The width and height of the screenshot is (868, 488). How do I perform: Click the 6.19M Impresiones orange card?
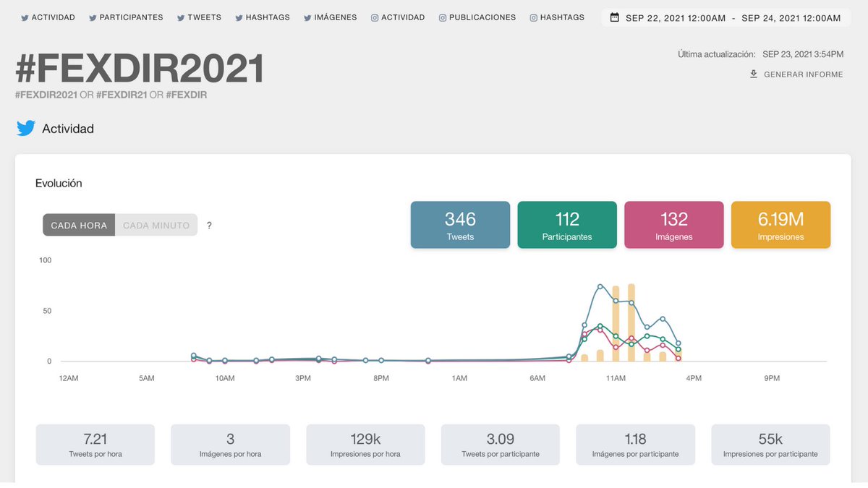[x=781, y=225]
